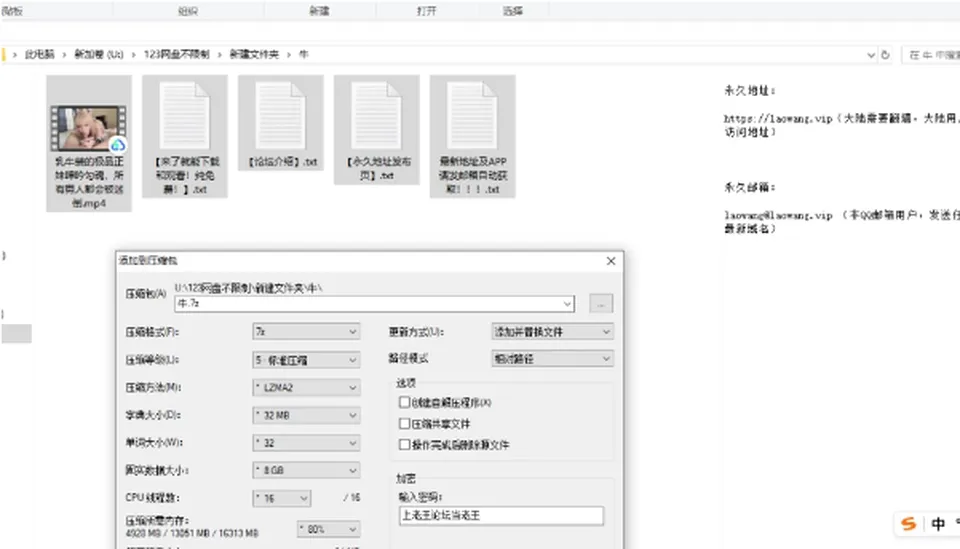Click 123网盘不限制 breadcrumb segment
960x549 pixels.
click(176, 54)
